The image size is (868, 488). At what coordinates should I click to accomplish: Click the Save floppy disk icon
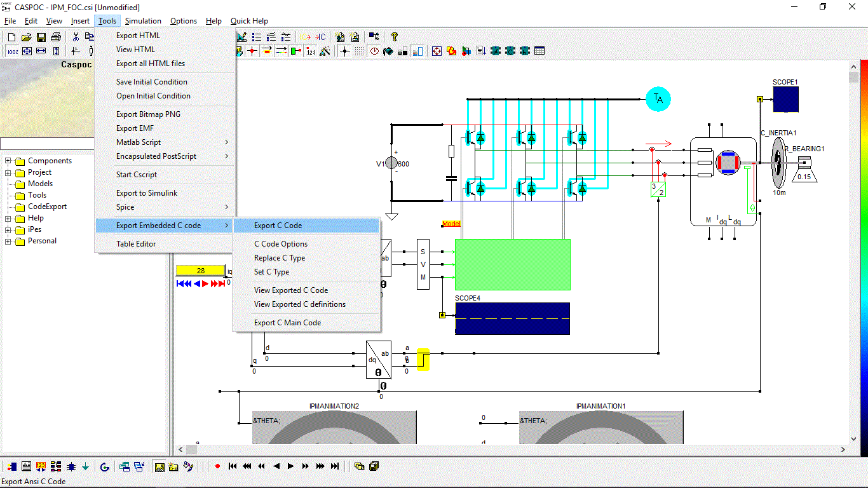coord(41,37)
